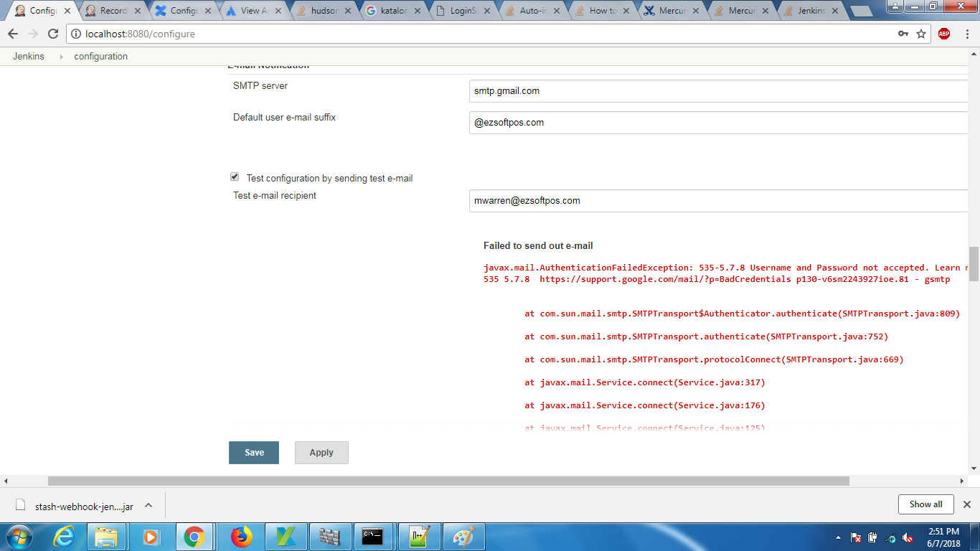Close the active Configure tab

click(67, 11)
